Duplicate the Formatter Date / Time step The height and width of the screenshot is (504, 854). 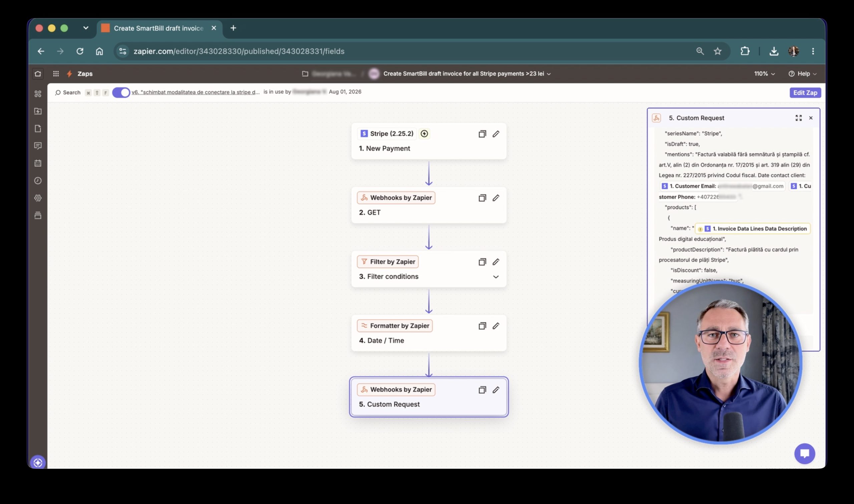[x=482, y=326]
